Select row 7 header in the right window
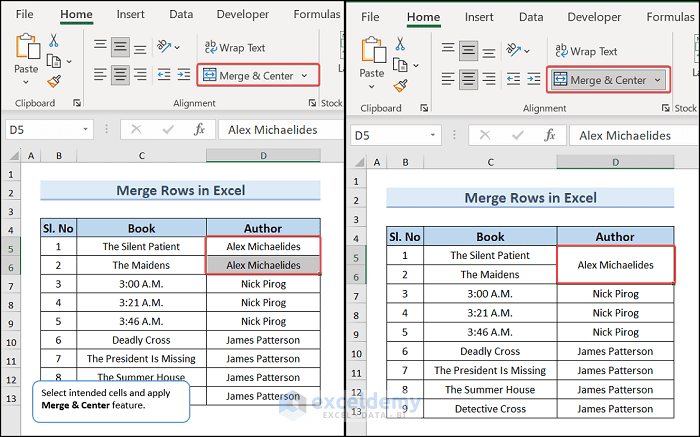The image size is (700, 437). coord(356,296)
